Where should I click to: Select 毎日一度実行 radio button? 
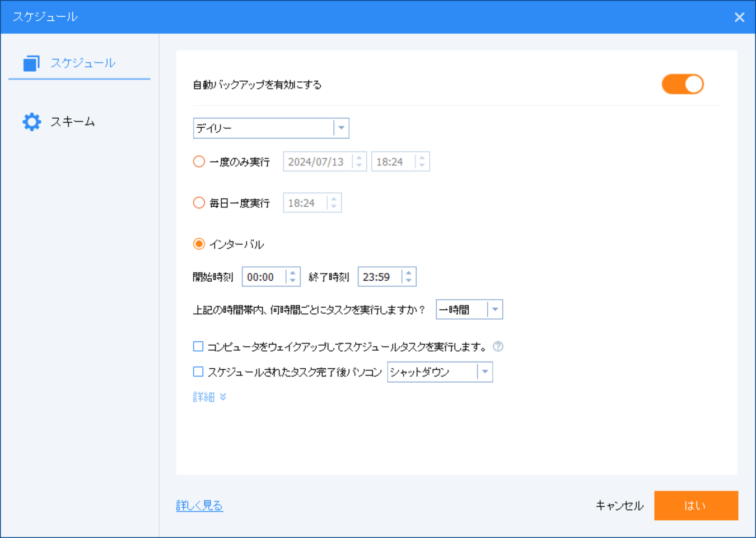pyautogui.click(x=199, y=203)
